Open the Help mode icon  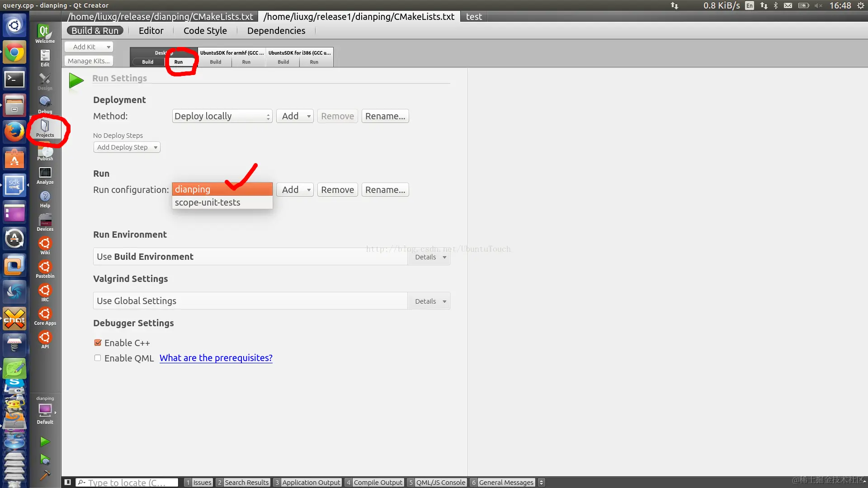(x=45, y=199)
